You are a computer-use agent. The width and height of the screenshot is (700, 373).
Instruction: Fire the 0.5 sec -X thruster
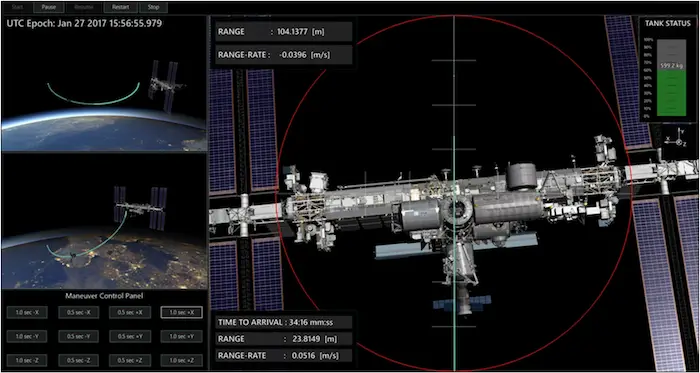(79, 313)
